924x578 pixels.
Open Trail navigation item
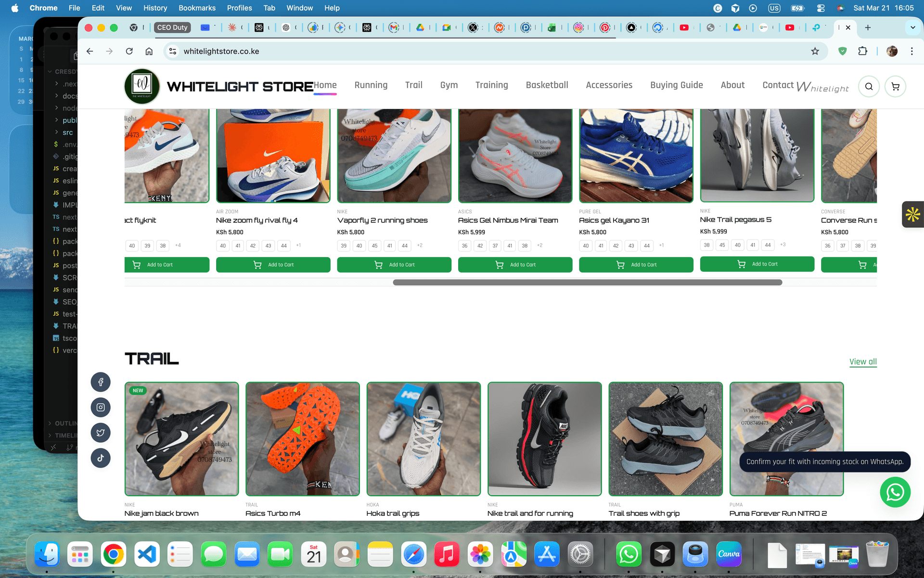tap(414, 85)
